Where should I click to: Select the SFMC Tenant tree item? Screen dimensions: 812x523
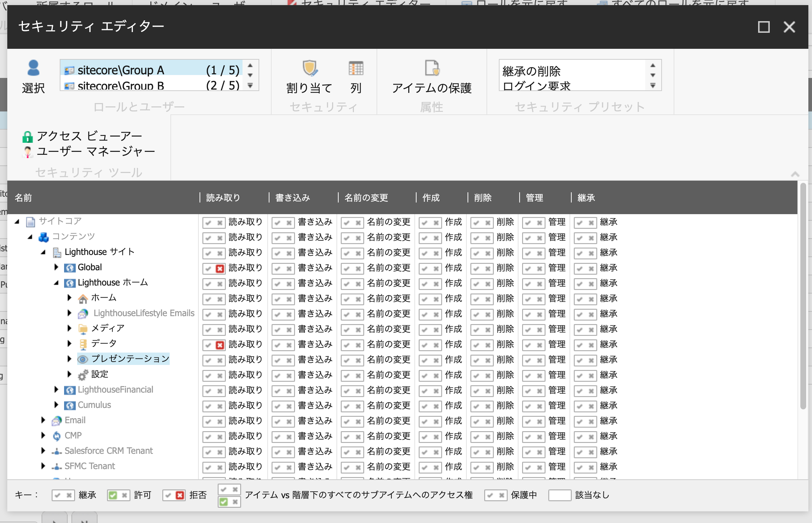pyautogui.click(x=90, y=466)
